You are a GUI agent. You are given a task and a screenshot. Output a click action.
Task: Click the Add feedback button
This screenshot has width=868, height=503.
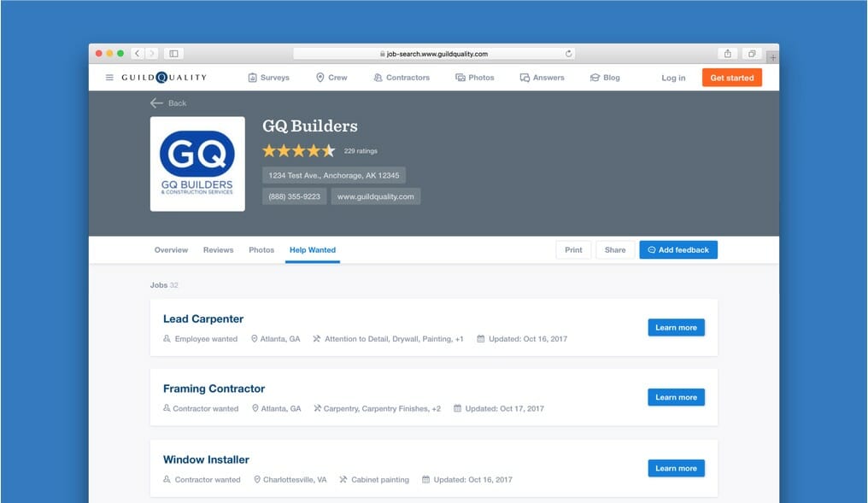click(678, 249)
